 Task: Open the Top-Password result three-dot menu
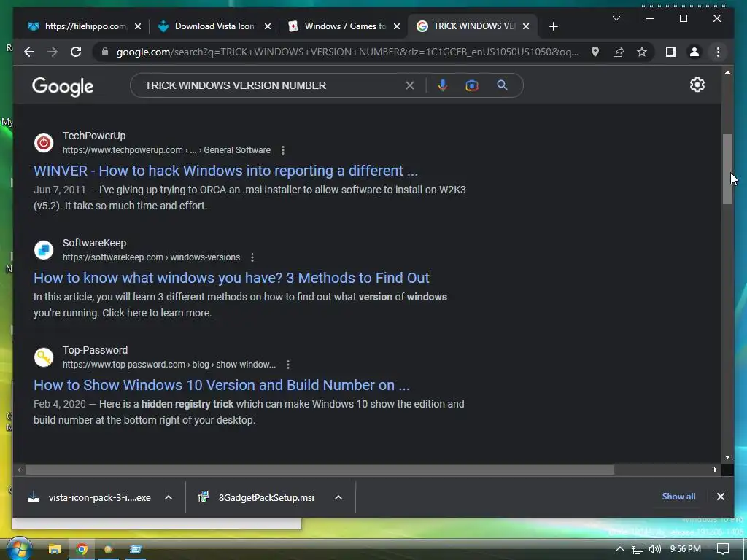click(287, 365)
